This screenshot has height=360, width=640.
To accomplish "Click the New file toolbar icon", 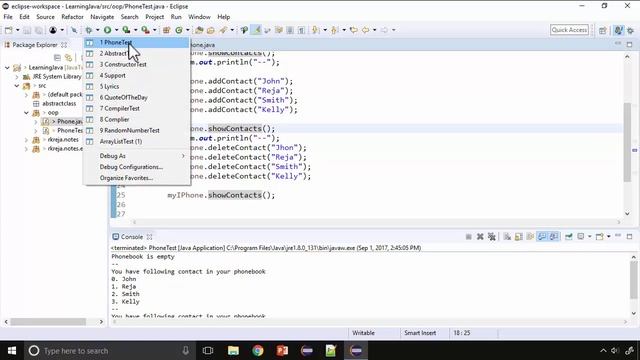I will tap(8, 30).
